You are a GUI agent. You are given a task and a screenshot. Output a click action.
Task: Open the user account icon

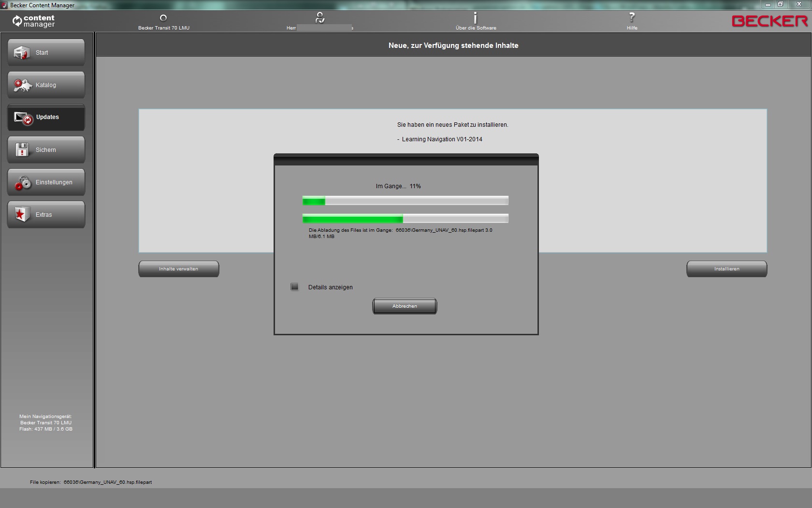pos(319,18)
